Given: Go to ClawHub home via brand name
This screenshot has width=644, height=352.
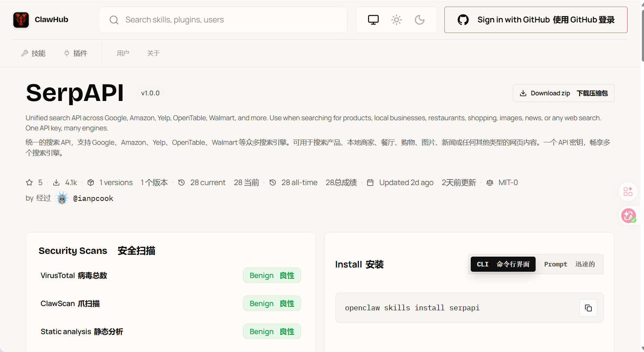Looking at the screenshot, I should click(x=52, y=20).
